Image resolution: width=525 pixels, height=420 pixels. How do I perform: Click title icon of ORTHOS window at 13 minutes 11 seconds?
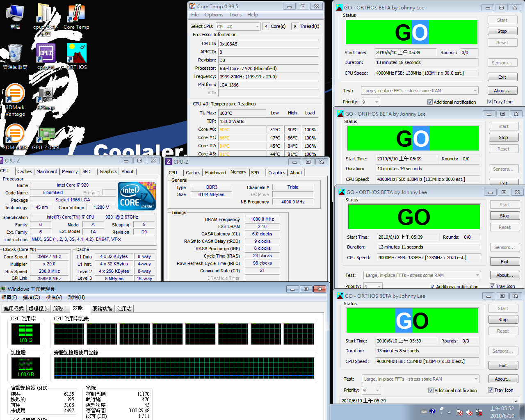tap(341, 192)
